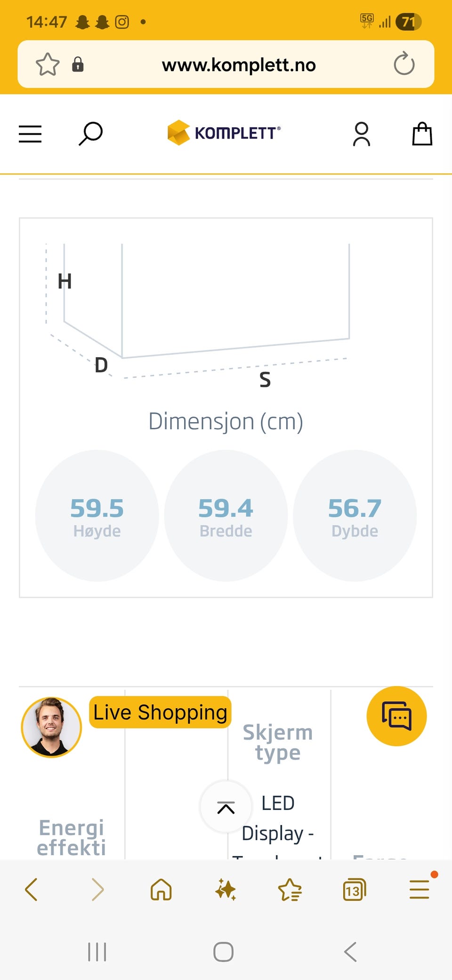
Task: Open the chat support bubble
Action: tap(396, 716)
